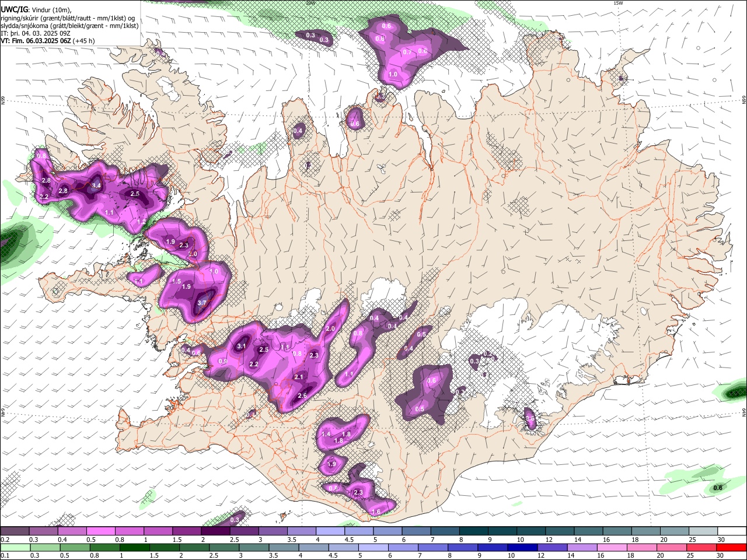Click 'Vindur (10m),' in the header

pos(51,10)
